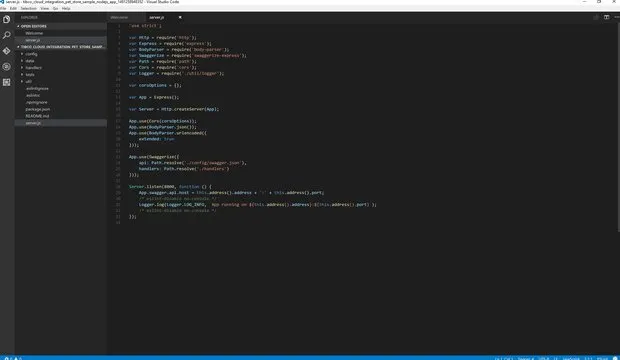Open the Extensions view

click(7, 82)
